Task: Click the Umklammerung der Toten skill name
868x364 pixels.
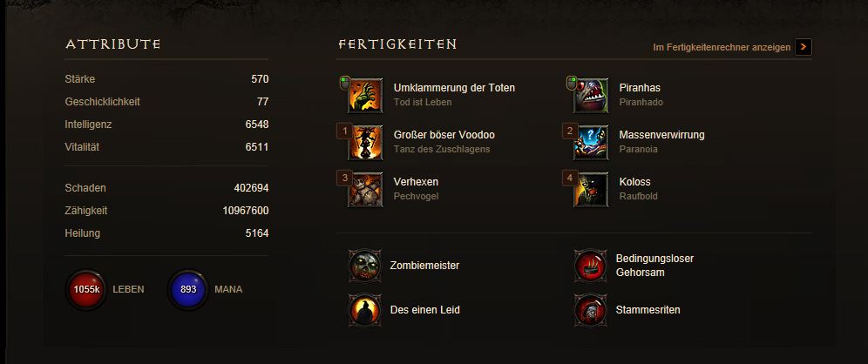Action: tap(455, 88)
